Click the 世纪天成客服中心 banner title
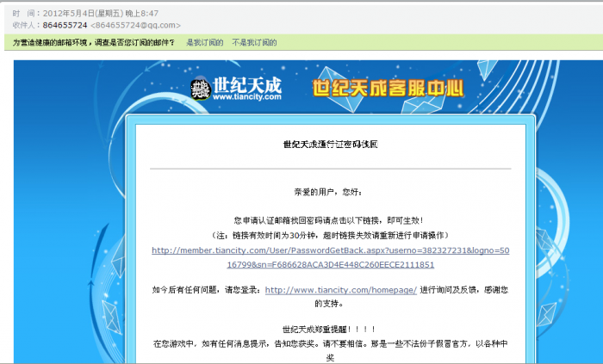The width and height of the screenshot is (603, 364). [x=388, y=88]
